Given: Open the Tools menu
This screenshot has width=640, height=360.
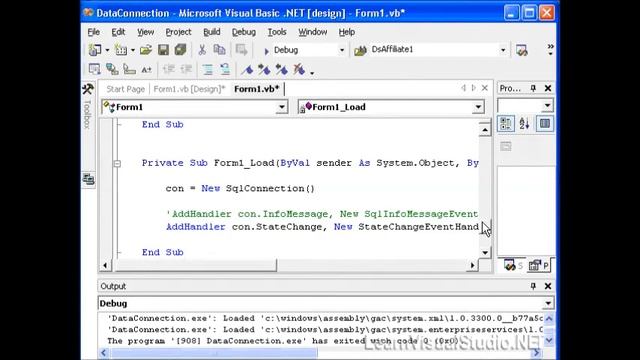Looking at the screenshot, I should point(277,32).
